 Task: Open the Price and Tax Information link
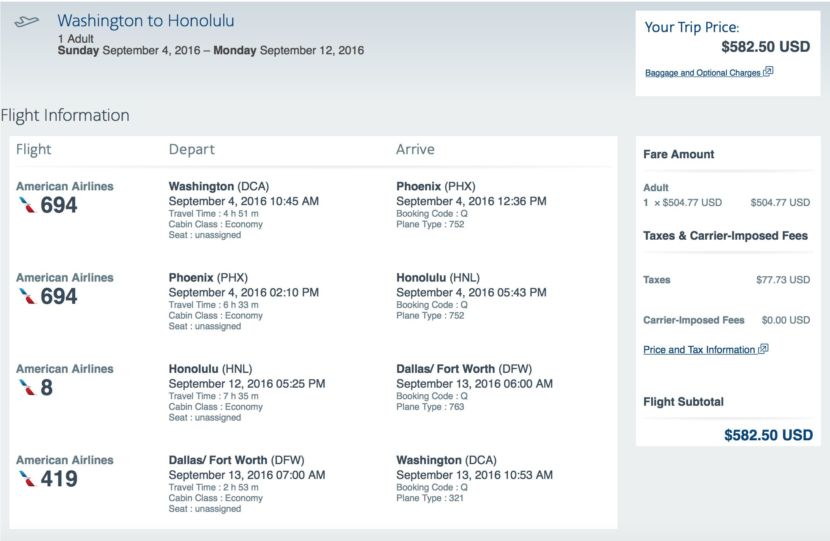pyautogui.click(x=699, y=350)
